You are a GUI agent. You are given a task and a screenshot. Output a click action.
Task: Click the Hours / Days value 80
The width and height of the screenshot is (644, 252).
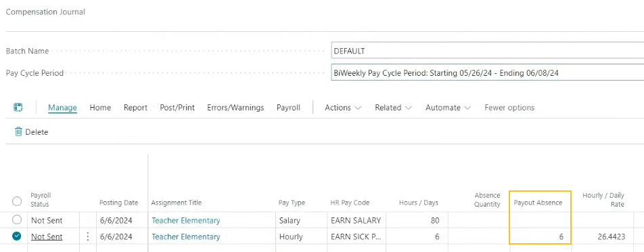[435, 220]
